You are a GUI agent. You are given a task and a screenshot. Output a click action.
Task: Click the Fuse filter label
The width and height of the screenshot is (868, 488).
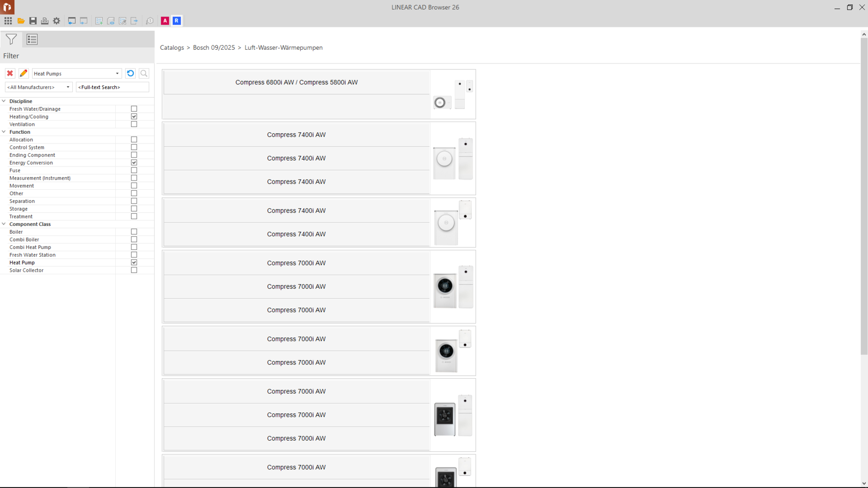tap(15, 170)
